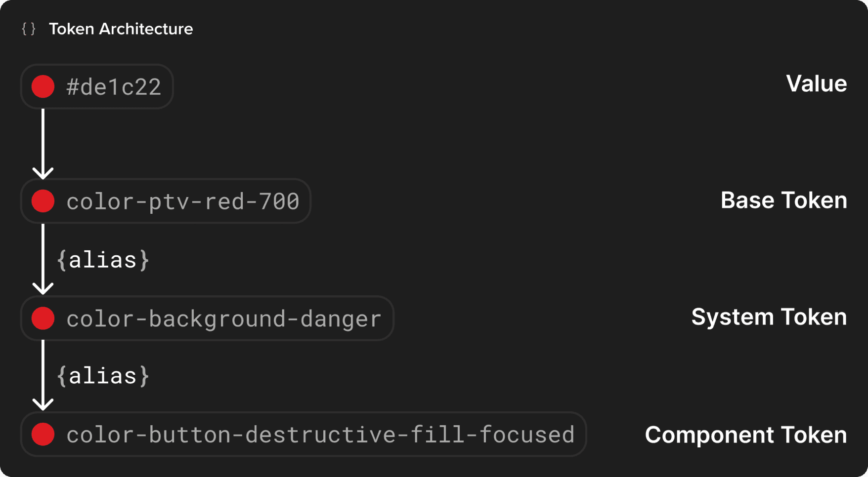Select the Value label
Image resolution: width=868 pixels, height=477 pixels.
[x=816, y=83]
